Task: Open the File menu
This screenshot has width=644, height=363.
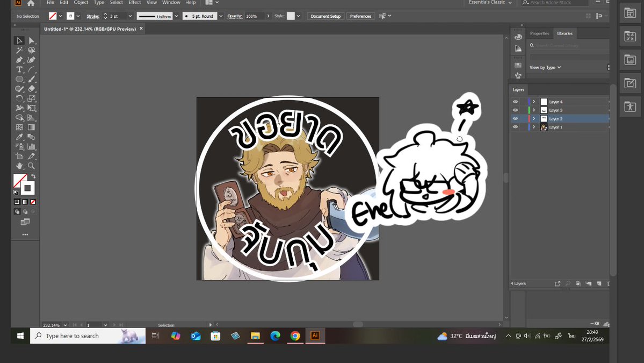Action: [50, 3]
